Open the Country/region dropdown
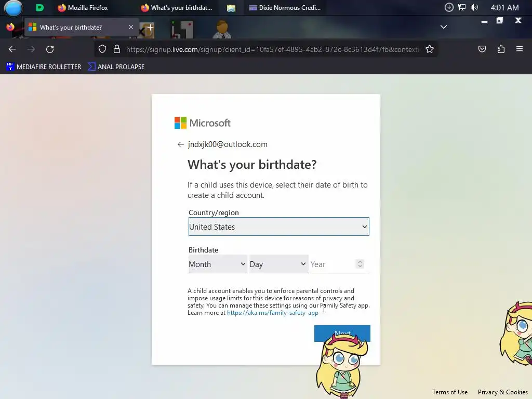This screenshot has width=532, height=399. (x=278, y=227)
